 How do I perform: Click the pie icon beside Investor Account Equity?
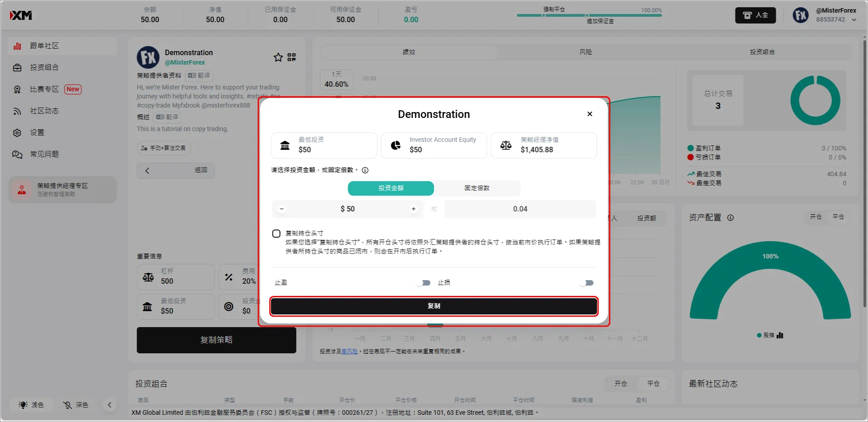396,145
